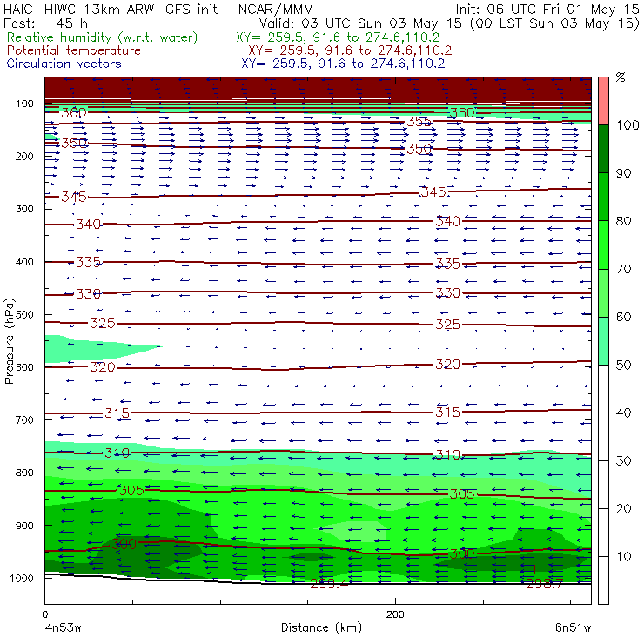Click the "NCAR/MMM" header text
The width and height of the screenshot is (644, 644).
276,9
